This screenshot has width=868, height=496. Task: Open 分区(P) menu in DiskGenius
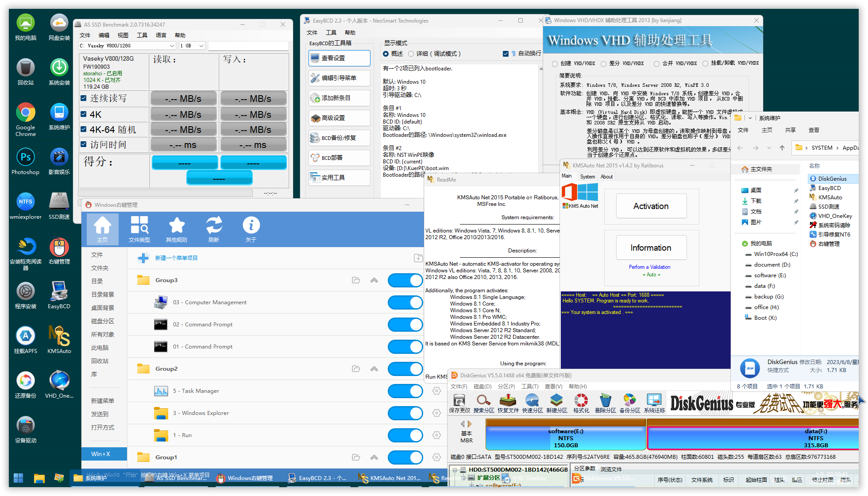[x=506, y=387]
